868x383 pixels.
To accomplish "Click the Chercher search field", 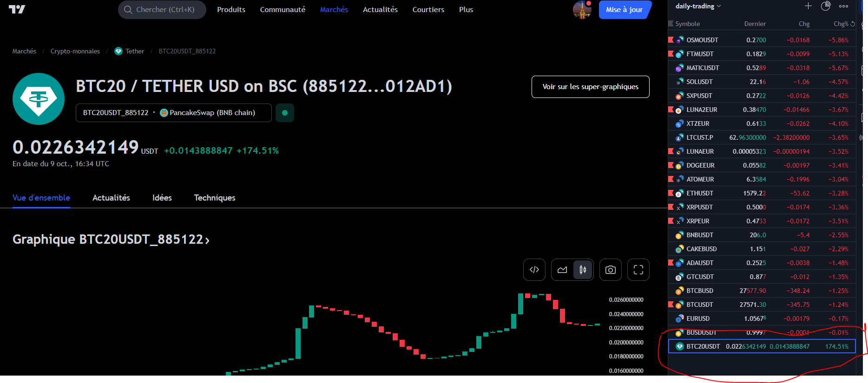I will [x=162, y=10].
